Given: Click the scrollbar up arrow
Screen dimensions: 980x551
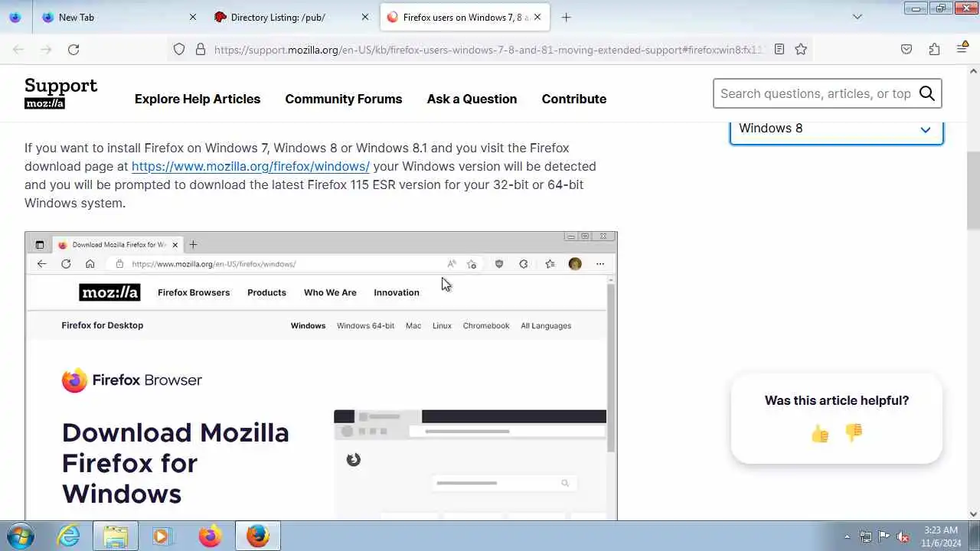Looking at the screenshot, I should coord(973,71).
